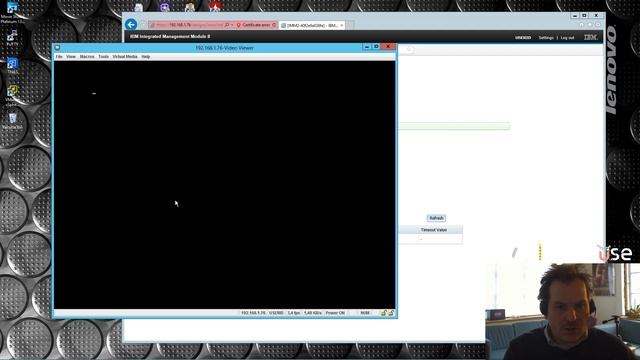Viewport: 640px width, 360px height.
Task: Open the VMware vSphere desktop shortcut
Action: [x=12, y=95]
